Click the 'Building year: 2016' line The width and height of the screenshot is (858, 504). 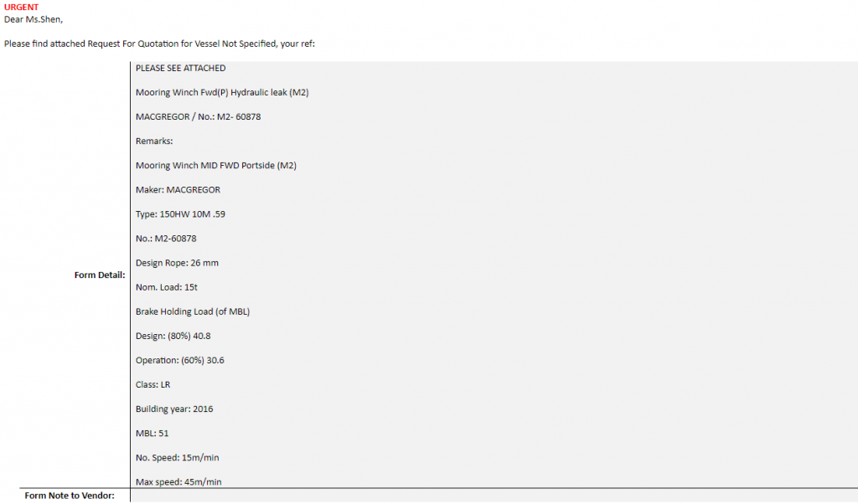pos(174,409)
